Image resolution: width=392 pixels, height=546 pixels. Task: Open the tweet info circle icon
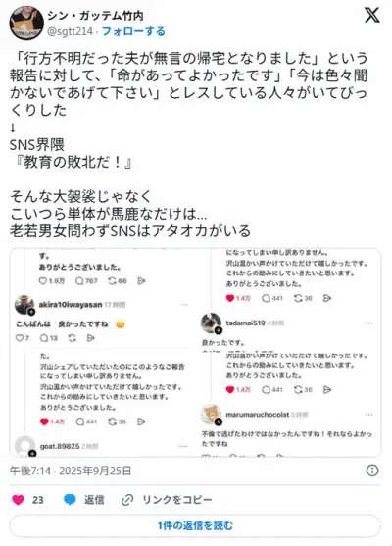372,471
